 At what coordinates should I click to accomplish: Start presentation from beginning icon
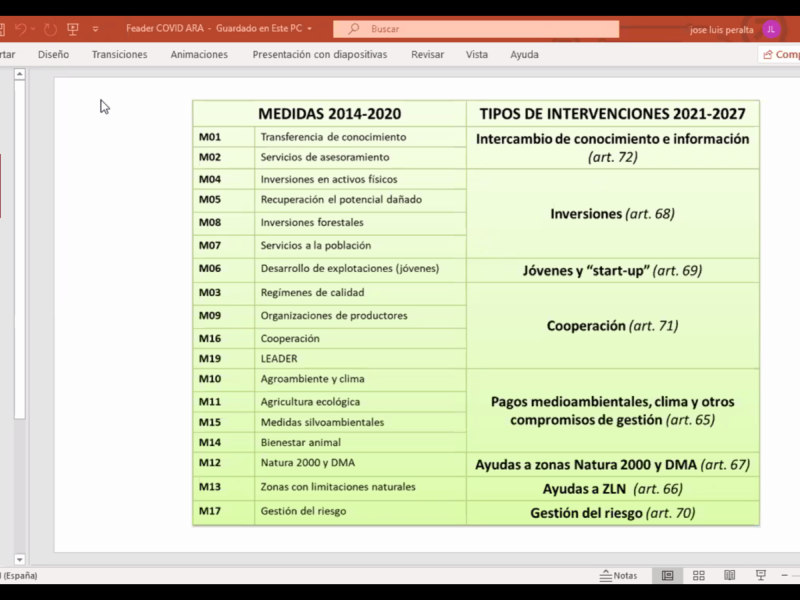(73, 29)
